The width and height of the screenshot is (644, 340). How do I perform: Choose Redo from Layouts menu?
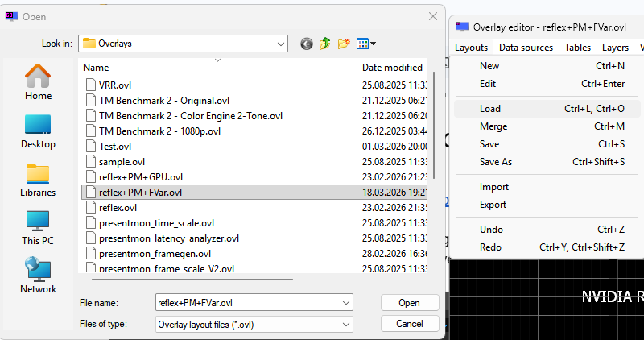547,247
